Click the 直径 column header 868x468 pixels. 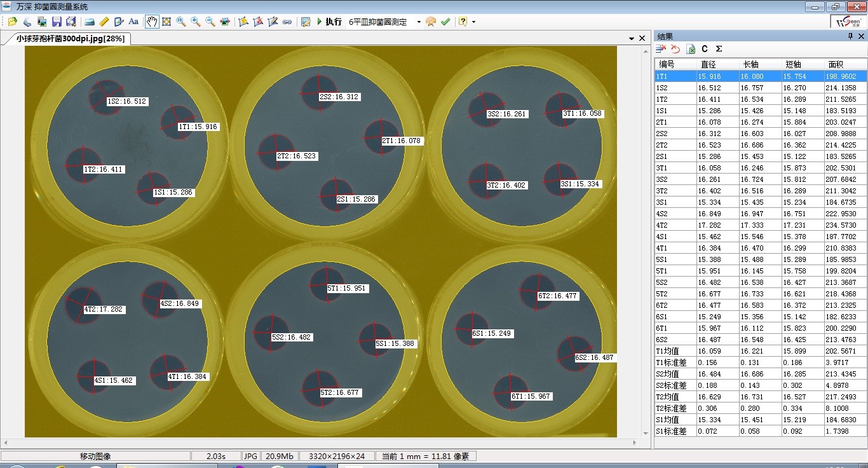coord(708,64)
